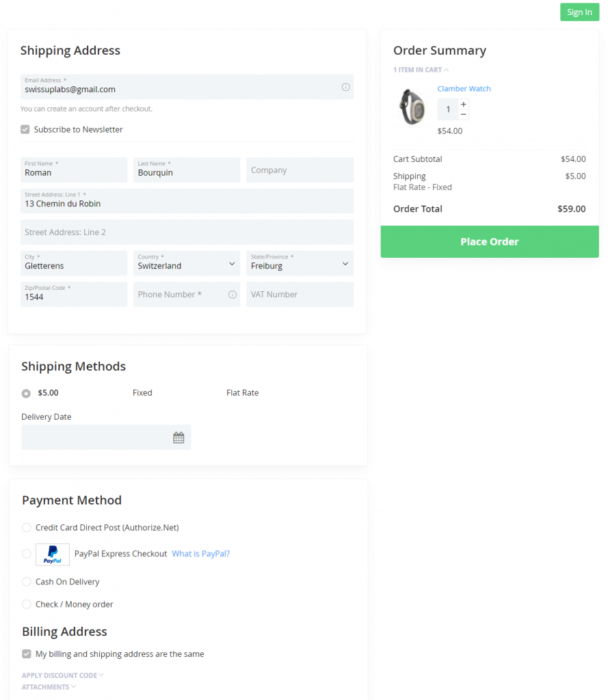Disable Subscribe to Newsletter

coord(25,129)
